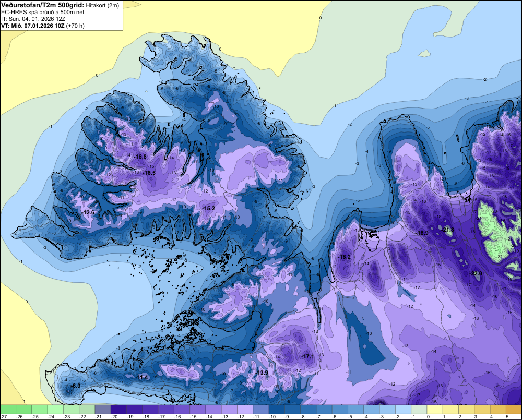This screenshot has width=522, height=420.
Task: Select the bold -17.1 temperature label
Action: [307, 356]
